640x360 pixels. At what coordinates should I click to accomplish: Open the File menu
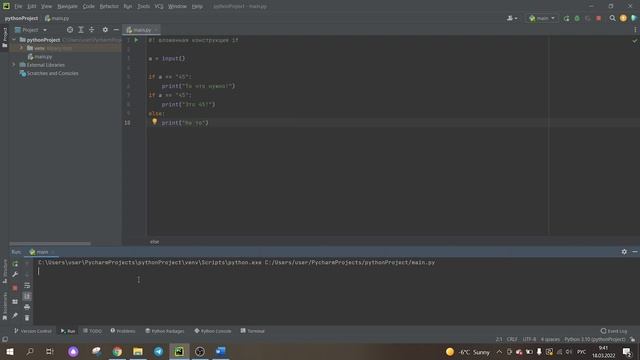(x=18, y=7)
